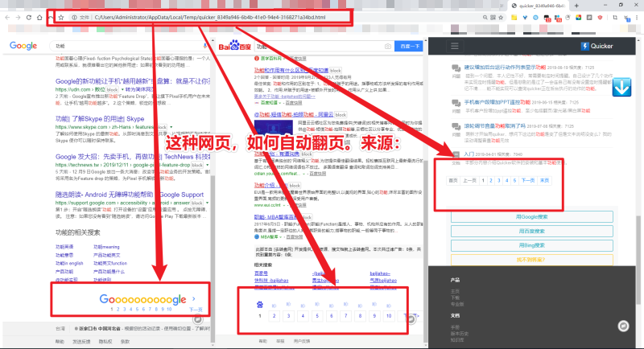Click the Google logo in the left panel

(x=23, y=46)
